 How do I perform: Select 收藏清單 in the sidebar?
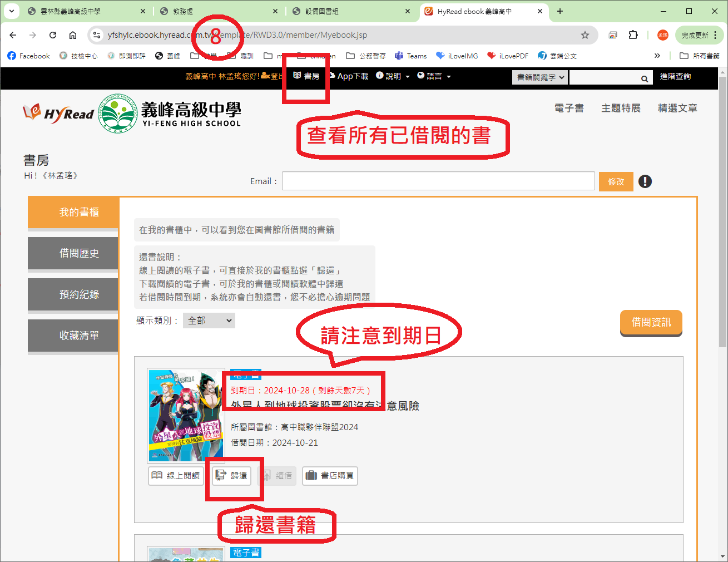click(73, 336)
